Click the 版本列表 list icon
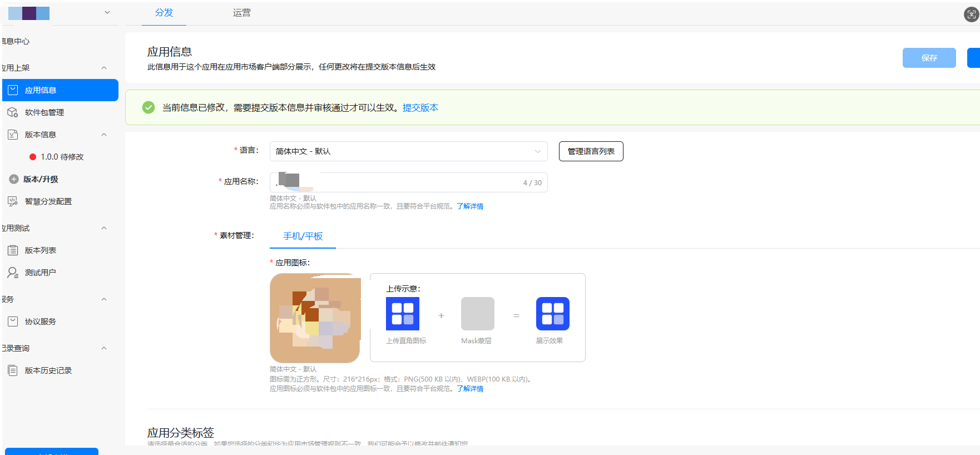Screen dimensions: 980x455 [13, 250]
